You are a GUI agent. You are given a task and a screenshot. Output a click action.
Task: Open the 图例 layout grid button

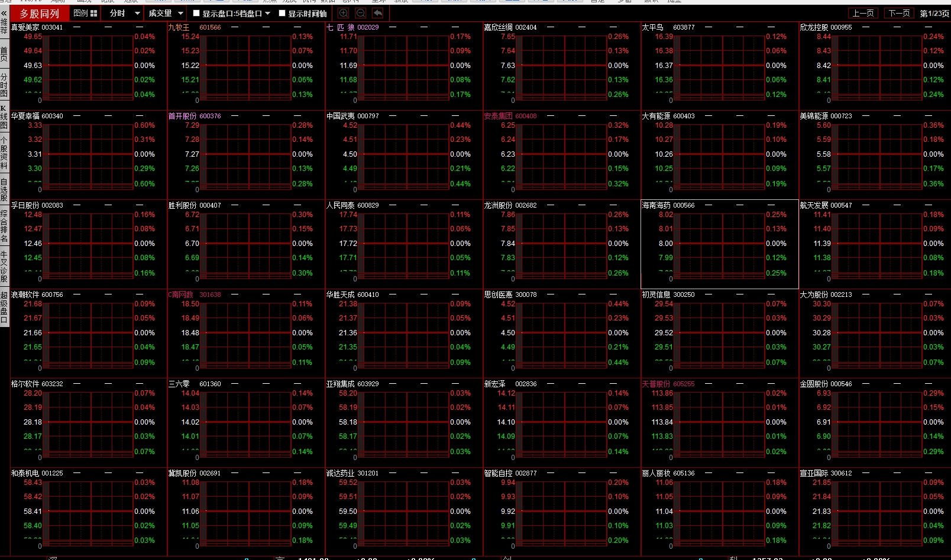85,13
